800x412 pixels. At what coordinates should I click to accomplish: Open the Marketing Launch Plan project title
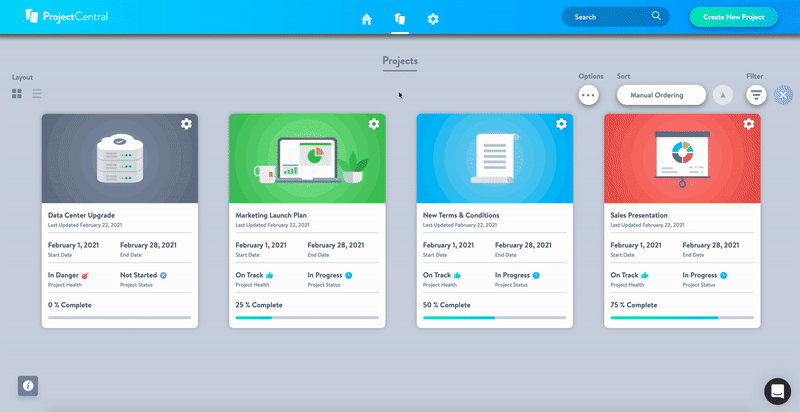[x=271, y=215]
